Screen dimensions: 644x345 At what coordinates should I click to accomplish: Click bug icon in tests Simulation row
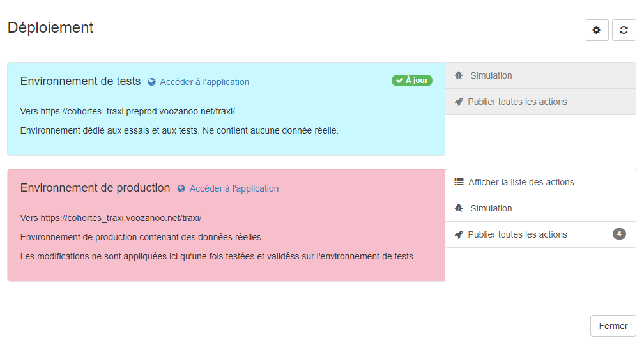459,75
